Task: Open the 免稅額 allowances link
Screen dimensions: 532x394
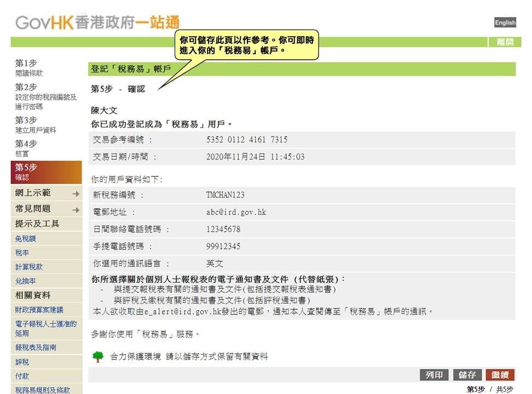Action: point(25,239)
